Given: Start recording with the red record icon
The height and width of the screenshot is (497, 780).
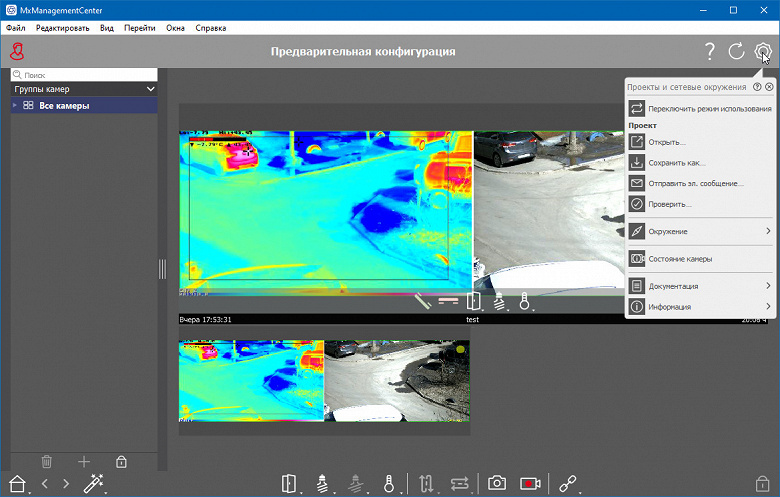Looking at the screenshot, I should [x=530, y=483].
